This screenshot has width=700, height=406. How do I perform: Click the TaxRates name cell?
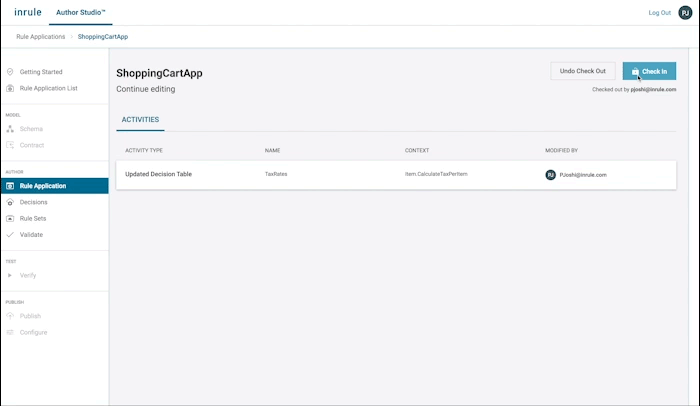pyautogui.click(x=276, y=174)
